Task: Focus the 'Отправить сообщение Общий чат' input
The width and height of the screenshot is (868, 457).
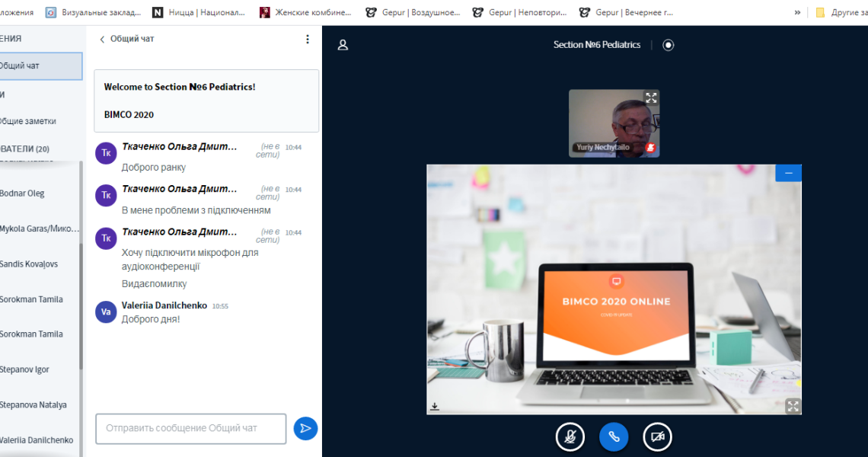Action: (x=191, y=428)
